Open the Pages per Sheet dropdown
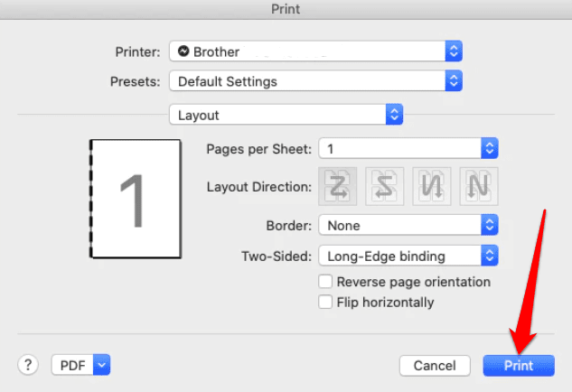Screen dimensions: 572x392 click(x=408, y=148)
